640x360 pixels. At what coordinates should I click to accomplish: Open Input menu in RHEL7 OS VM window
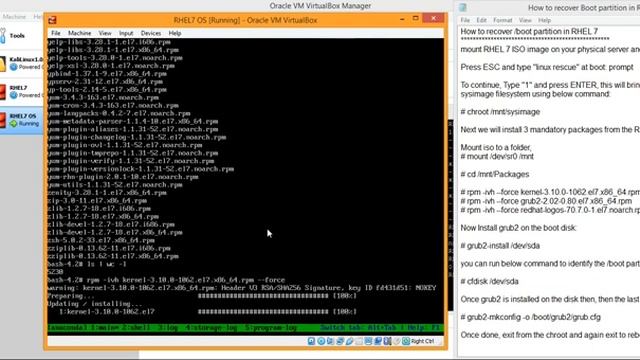126,33
